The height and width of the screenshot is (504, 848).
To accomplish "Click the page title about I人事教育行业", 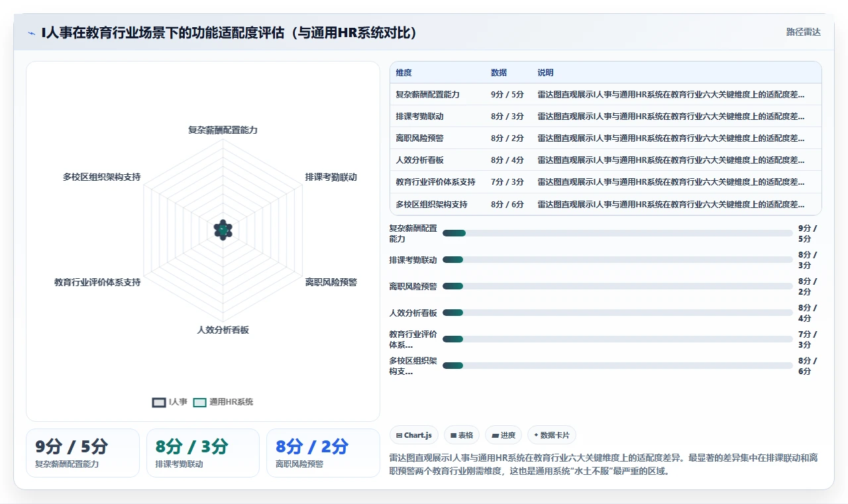I will [x=229, y=33].
